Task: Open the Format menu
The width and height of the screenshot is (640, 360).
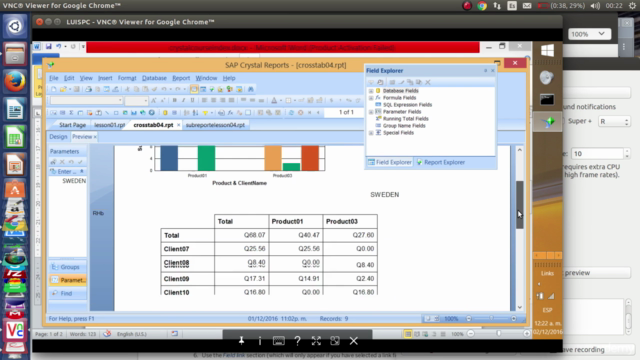Action: (127, 78)
